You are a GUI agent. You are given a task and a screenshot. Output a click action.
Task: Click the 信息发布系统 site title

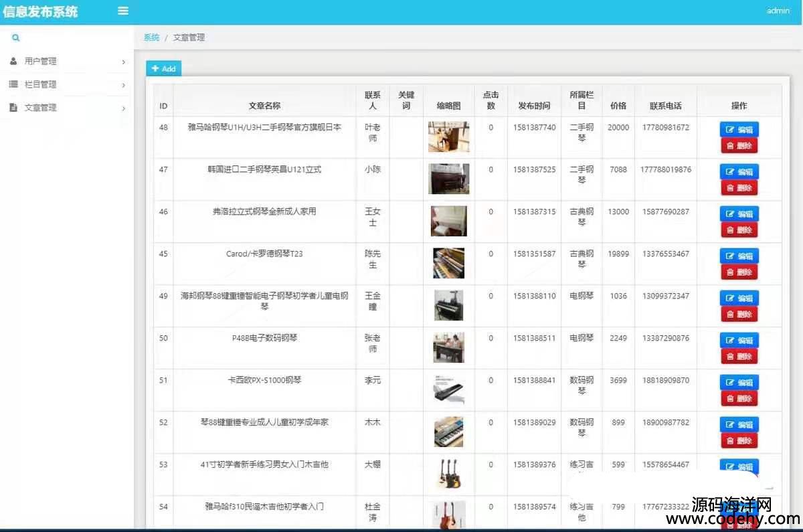click(x=40, y=11)
